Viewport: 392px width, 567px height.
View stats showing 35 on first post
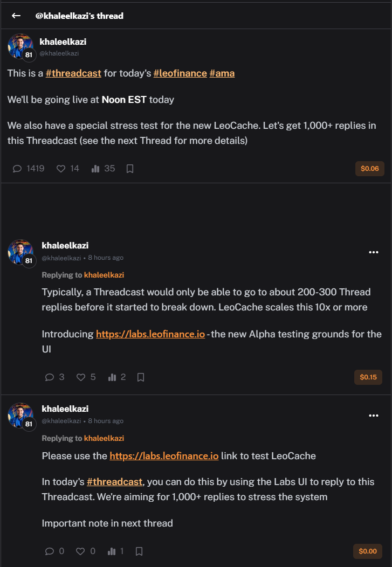pyautogui.click(x=96, y=169)
